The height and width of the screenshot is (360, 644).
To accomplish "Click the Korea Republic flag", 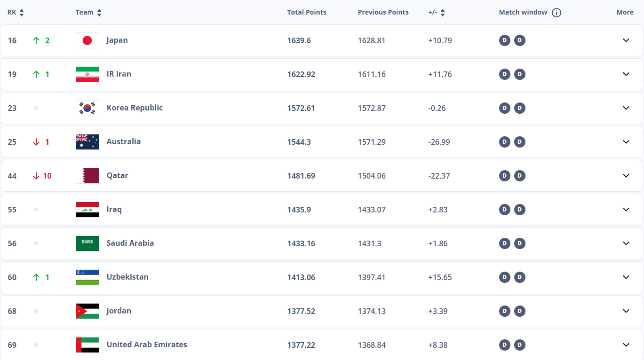I will coord(87,108).
